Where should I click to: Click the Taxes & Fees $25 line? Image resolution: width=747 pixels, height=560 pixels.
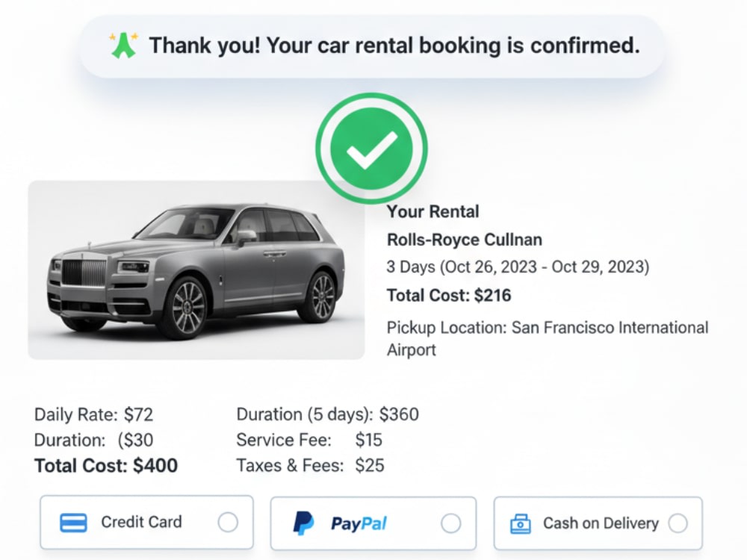[x=310, y=466]
